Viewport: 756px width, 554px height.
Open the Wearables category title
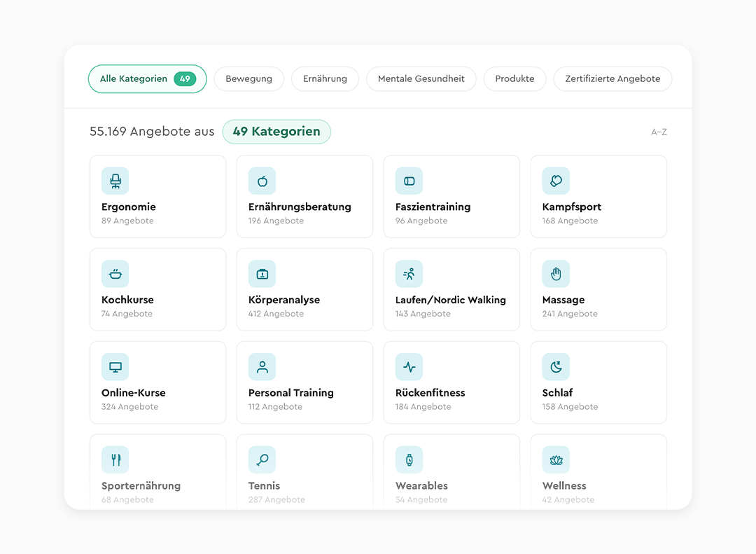pyautogui.click(x=422, y=486)
